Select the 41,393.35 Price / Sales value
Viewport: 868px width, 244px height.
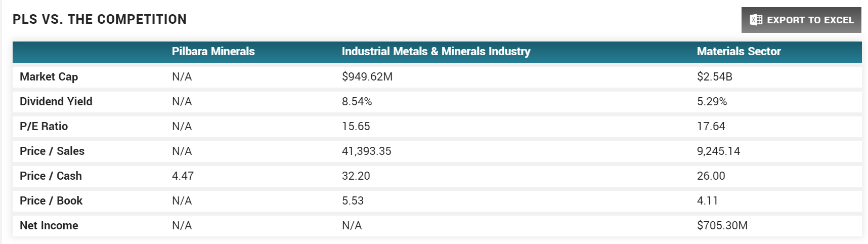[x=366, y=151]
